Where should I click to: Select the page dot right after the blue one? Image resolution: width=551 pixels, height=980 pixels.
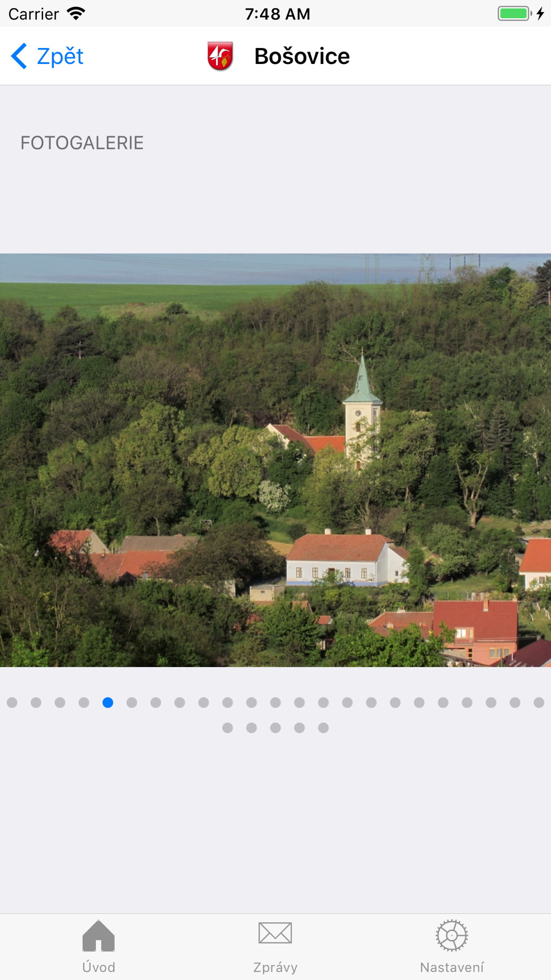(132, 702)
